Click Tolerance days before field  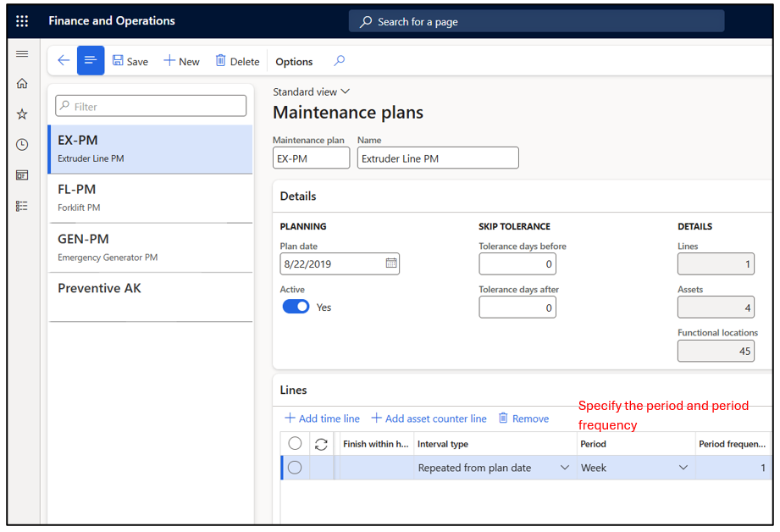point(517,263)
